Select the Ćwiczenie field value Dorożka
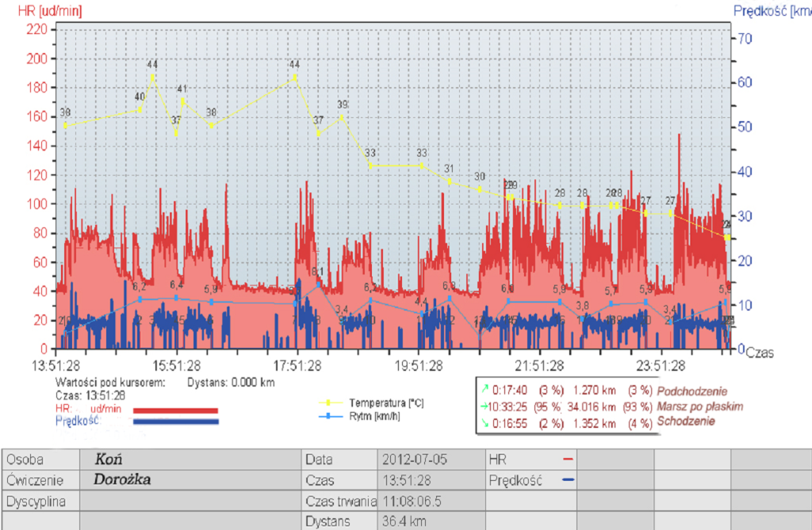812x530 pixels. 121,480
